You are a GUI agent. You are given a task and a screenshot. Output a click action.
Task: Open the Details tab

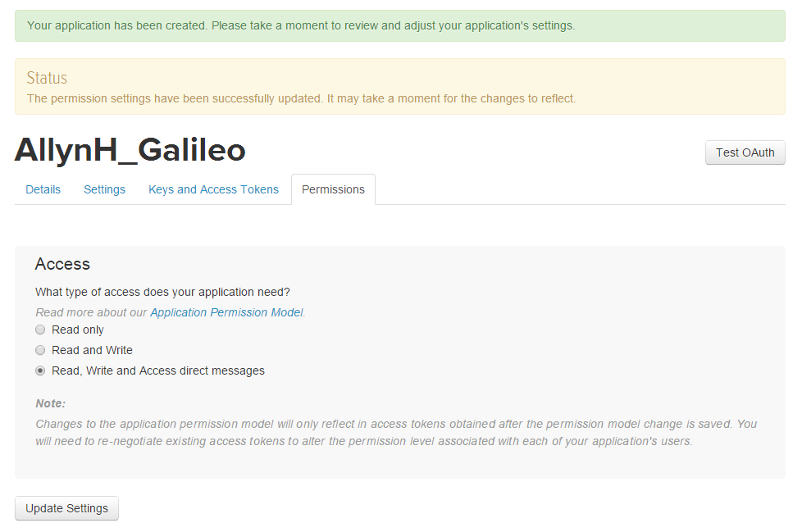[x=43, y=189]
